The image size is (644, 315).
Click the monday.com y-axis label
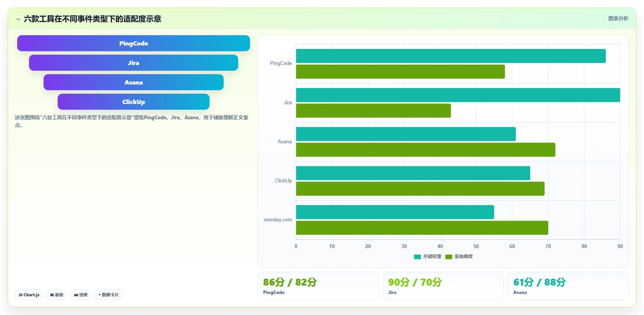(x=278, y=219)
